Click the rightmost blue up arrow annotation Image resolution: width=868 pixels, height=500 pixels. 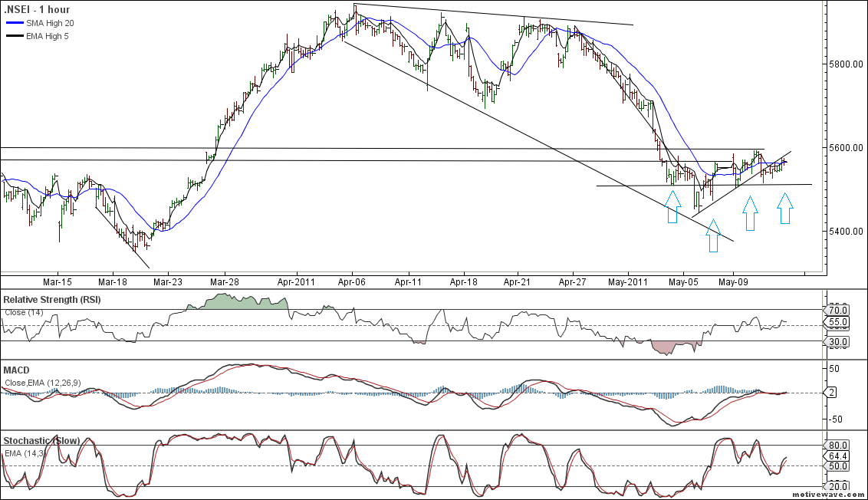click(784, 208)
